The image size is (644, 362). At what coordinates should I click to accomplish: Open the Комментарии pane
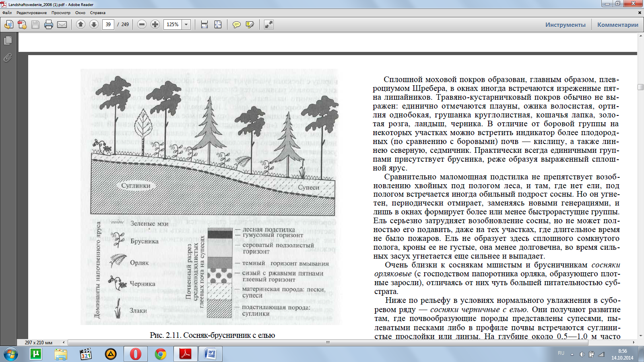[x=618, y=25]
